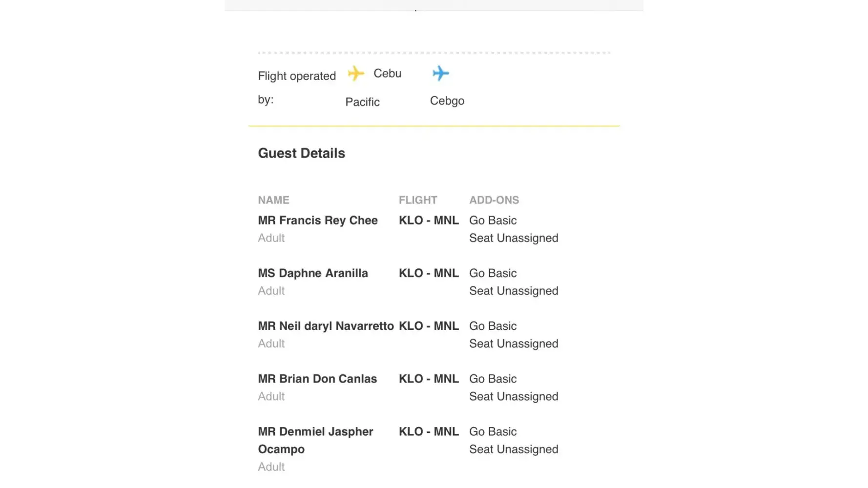Image resolution: width=868 pixels, height=488 pixels.
Task: Click the ADD-ONS column header
Action: pos(494,200)
